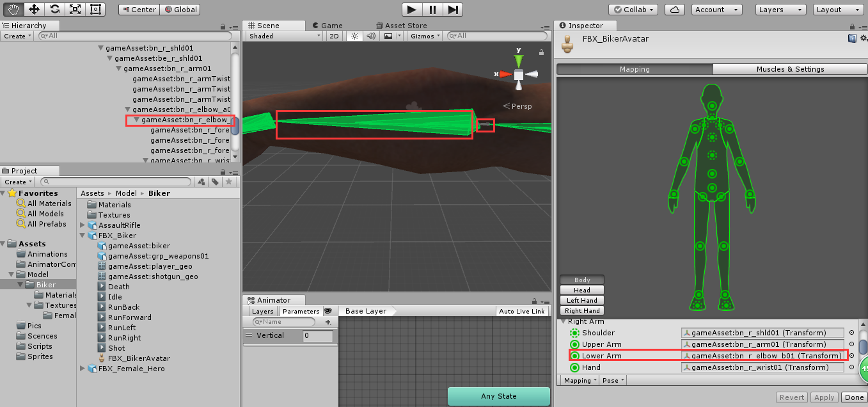The image size is (868, 407).
Task: Switch handle position from Center to Pivot
Action: point(138,9)
